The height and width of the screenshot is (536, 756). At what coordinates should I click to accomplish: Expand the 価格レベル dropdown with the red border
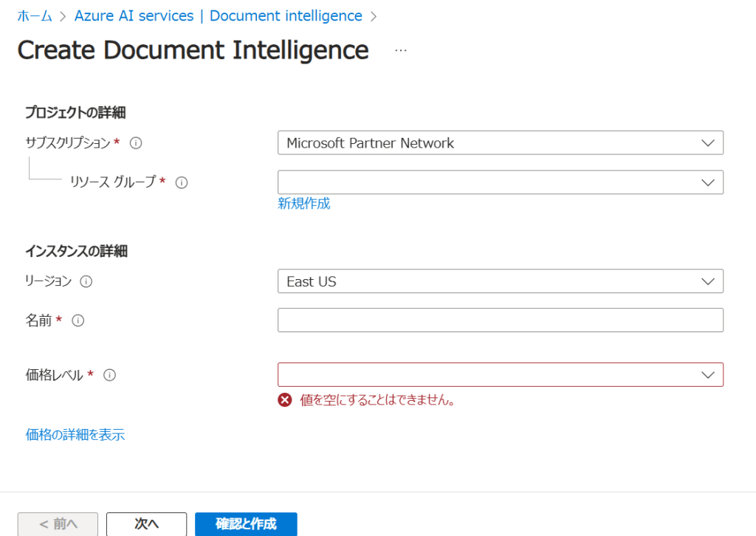(x=500, y=375)
